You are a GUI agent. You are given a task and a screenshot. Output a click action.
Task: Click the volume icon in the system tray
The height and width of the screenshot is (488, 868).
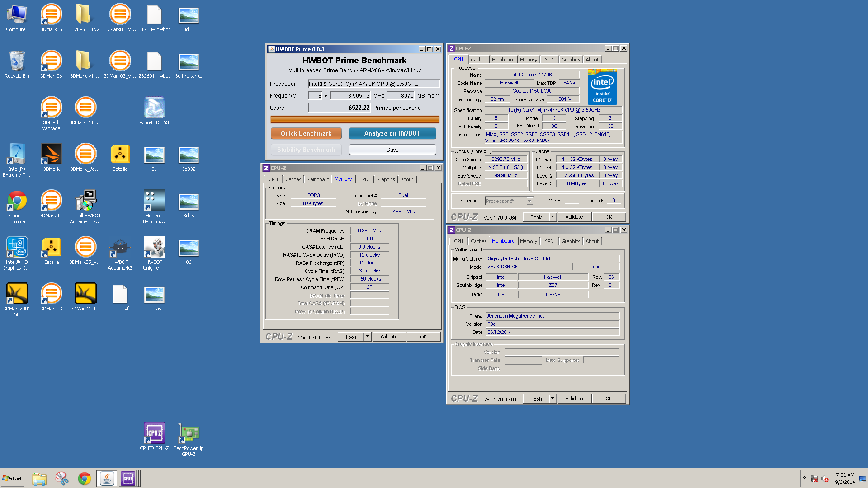click(825, 479)
